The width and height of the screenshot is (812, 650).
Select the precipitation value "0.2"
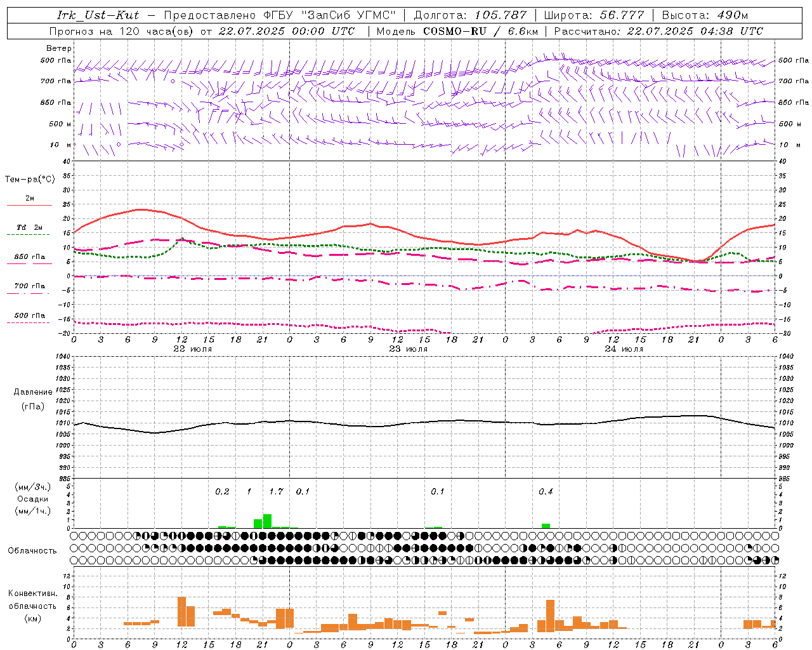(x=222, y=492)
